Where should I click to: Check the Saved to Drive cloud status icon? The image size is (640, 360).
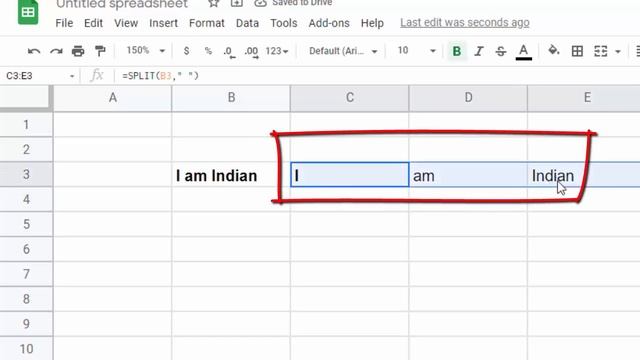tap(260, 3)
